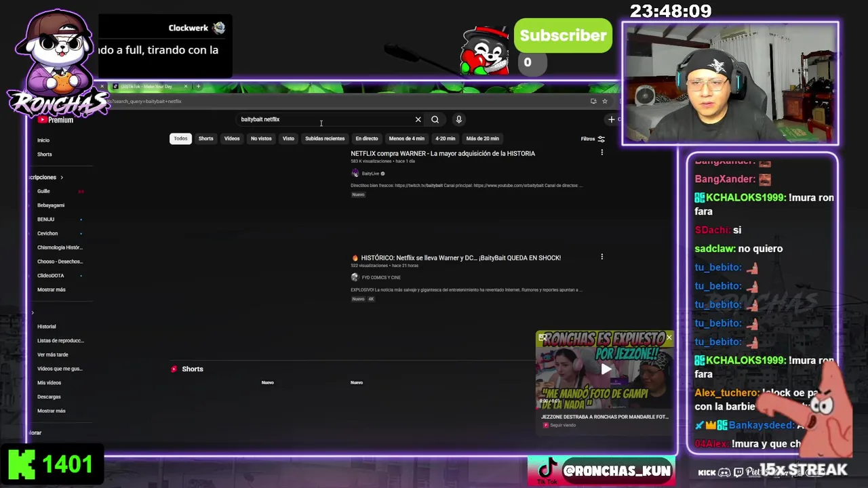Screen dimensions: 868x488
Task: Open Descargas in sidebar
Action: pyautogui.click(x=49, y=397)
